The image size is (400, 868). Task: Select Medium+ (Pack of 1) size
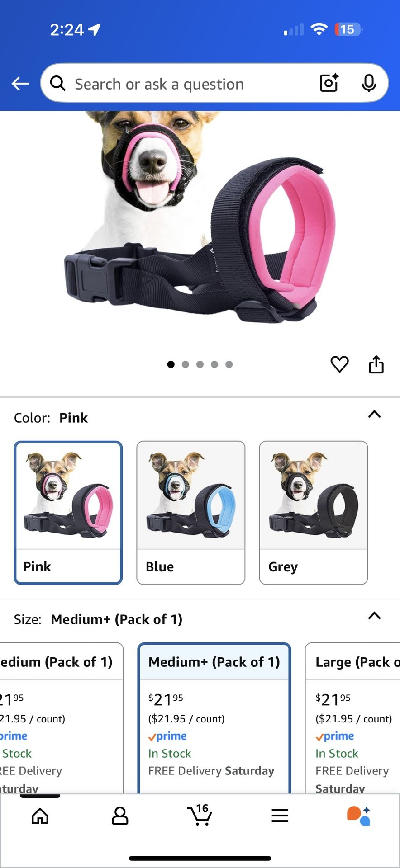214,718
